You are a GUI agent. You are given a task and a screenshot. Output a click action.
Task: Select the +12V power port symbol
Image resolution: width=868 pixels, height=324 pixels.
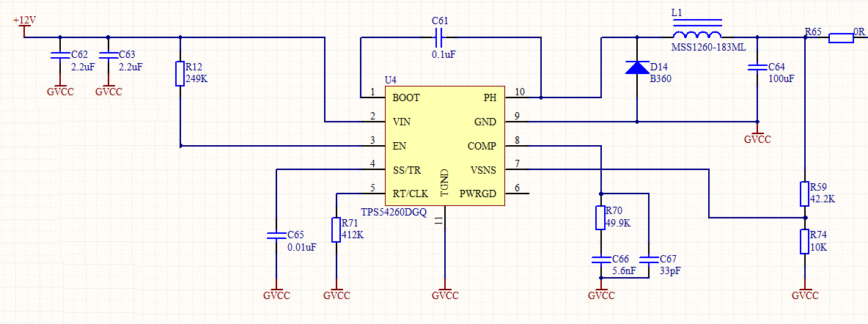[24, 26]
